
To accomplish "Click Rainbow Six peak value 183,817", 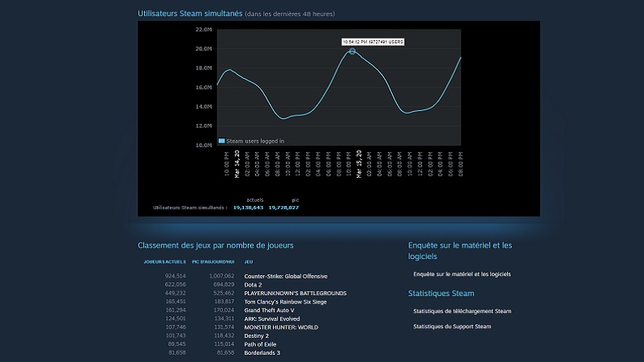I will coord(224,301).
